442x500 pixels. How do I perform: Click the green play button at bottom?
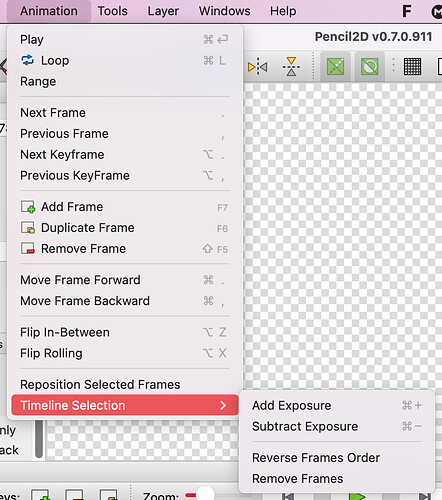click(x=357, y=496)
